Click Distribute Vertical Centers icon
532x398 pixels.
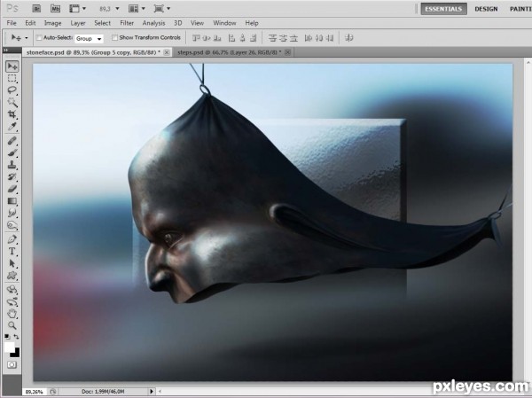point(284,37)
